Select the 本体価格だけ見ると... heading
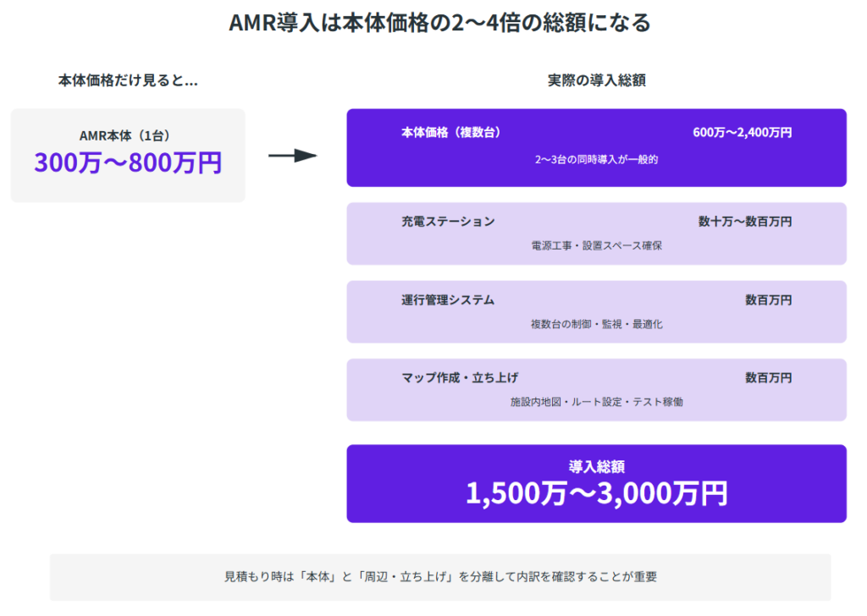This screenshot has height=616, width=867. [x=128, y=81]
